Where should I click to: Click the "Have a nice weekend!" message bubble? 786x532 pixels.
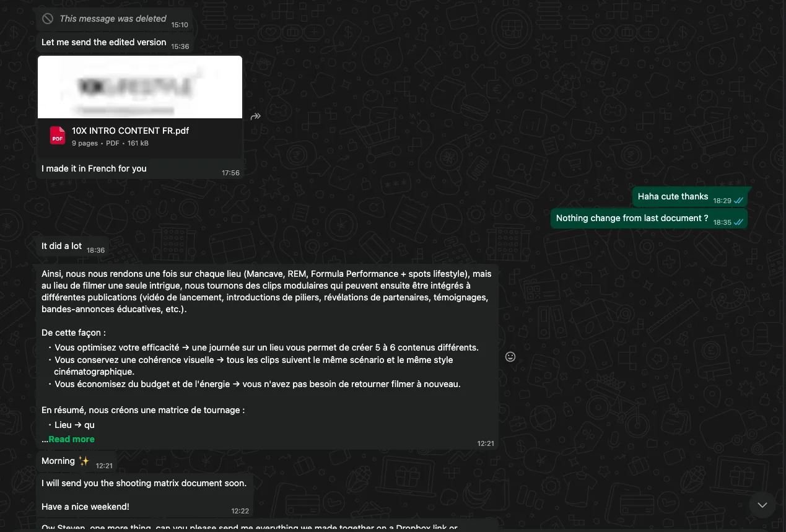coord(144,495)
